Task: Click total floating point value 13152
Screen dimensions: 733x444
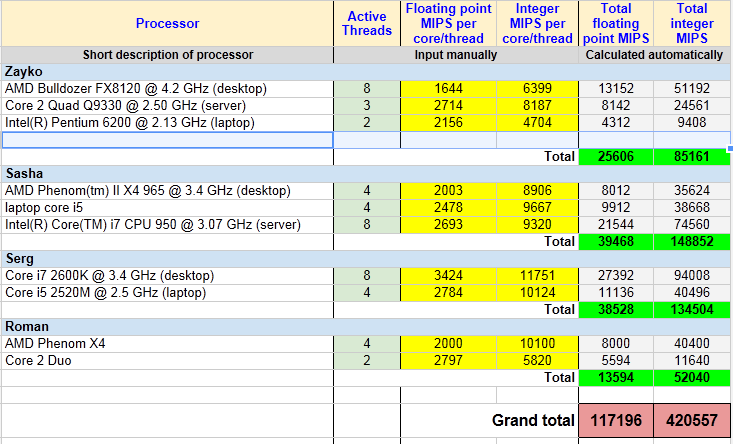Action: (x=616, y=89)
